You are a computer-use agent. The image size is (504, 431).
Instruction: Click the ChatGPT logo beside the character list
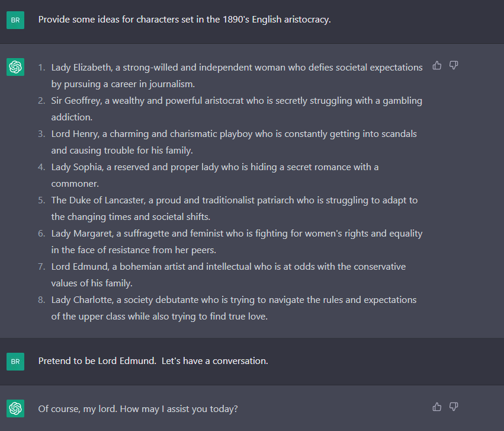pyautogui.click(x=15, y=67)
